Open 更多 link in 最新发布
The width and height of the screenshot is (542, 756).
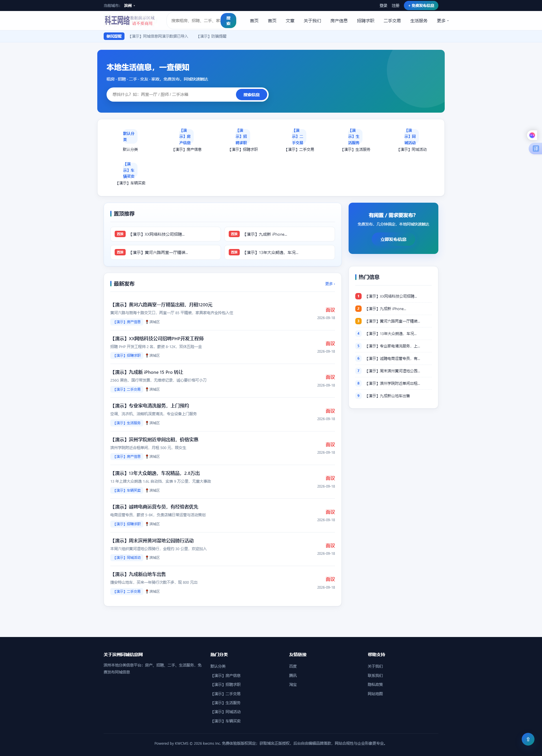pos(330,284)
